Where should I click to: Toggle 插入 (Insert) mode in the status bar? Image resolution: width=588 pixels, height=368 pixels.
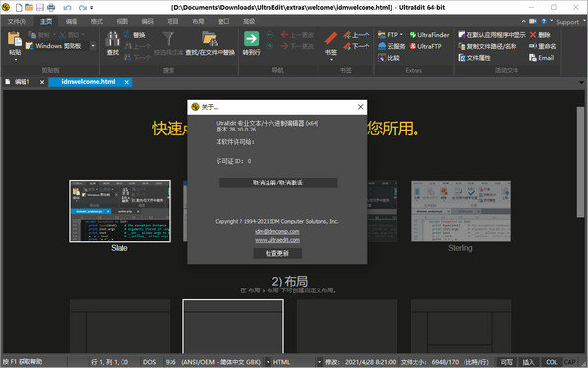coord(528,362)
